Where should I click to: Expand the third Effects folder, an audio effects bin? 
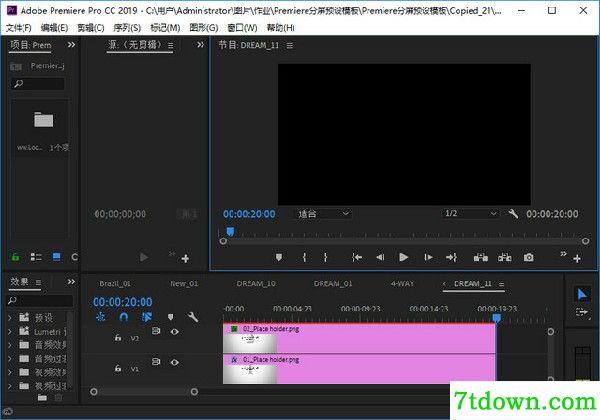10,345
